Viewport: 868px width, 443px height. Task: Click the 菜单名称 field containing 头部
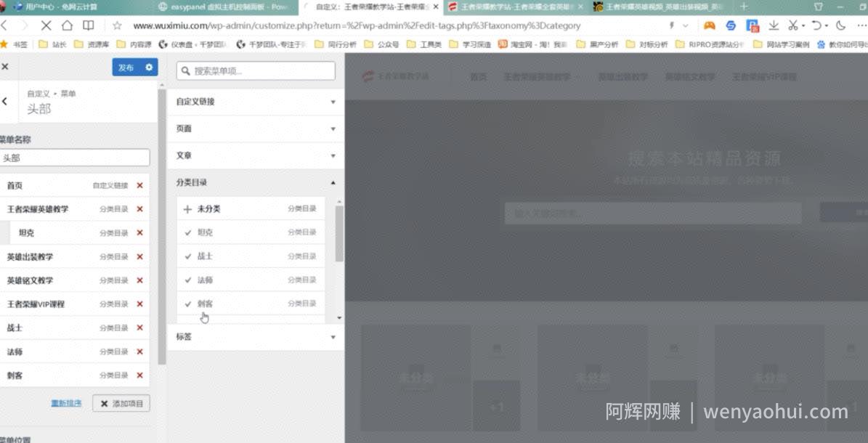click(x=74, y=158)
